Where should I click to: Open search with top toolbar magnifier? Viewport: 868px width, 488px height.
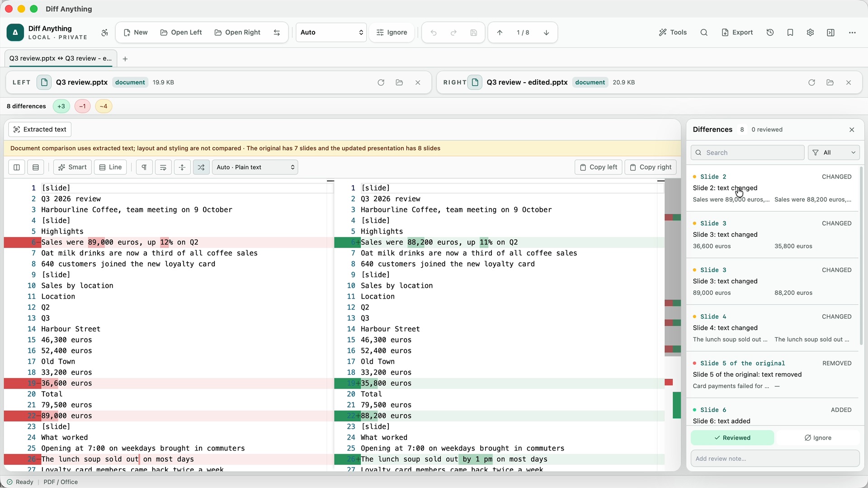(x=704, y=33)
